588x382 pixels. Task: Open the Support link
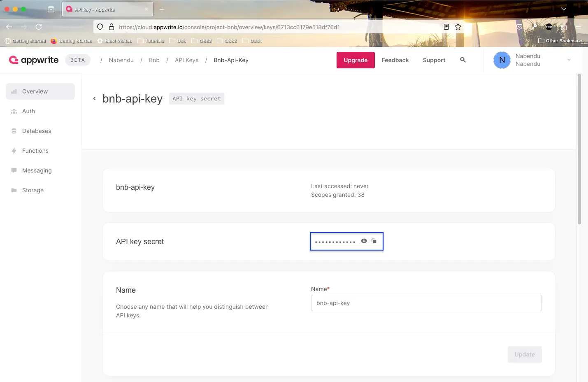point(434,60)
